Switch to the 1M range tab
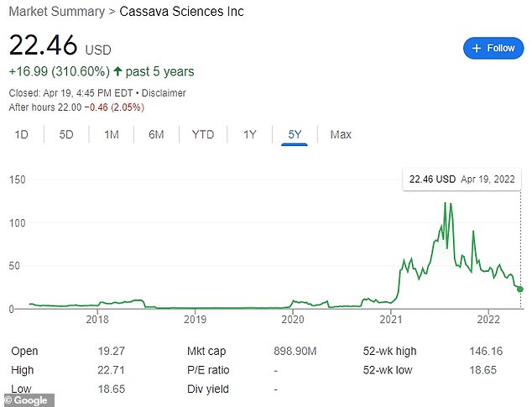The width and height of the screenshot is (532, 407). pos(112,134)
